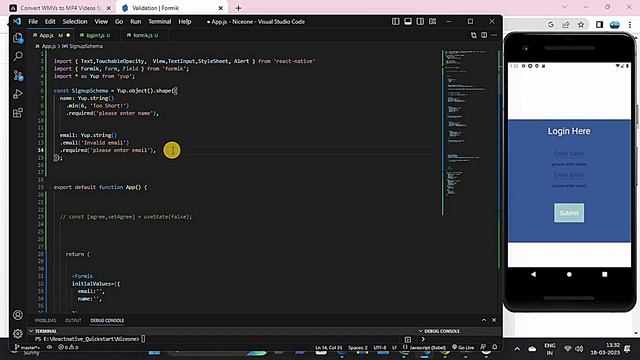Bookmark this page with the star icon
Screen dimensions: 640x360
coord(581,24)
